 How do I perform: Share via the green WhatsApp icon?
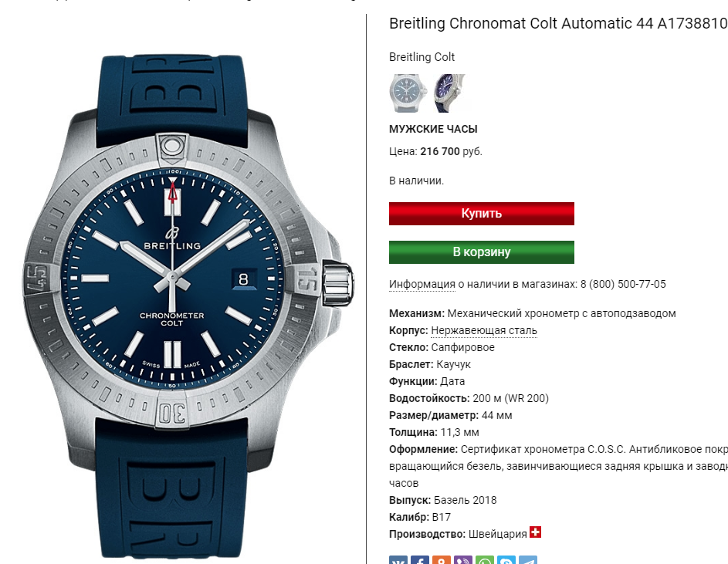[x=484, y=560]
